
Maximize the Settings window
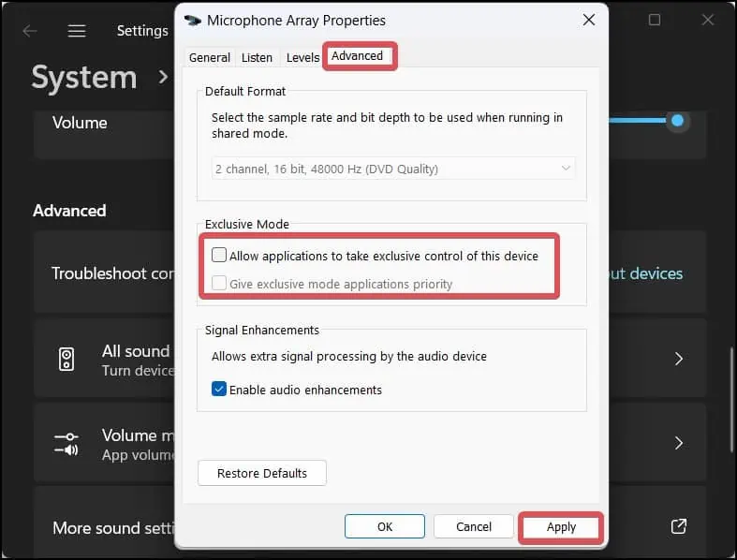pyautogui.click(x=655, y=20)
